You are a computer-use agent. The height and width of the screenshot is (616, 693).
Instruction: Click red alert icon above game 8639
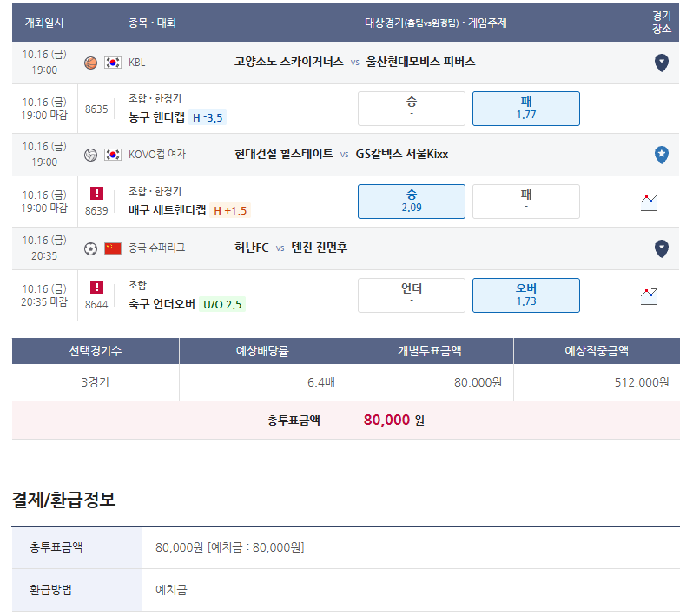(x=96, y=193)
